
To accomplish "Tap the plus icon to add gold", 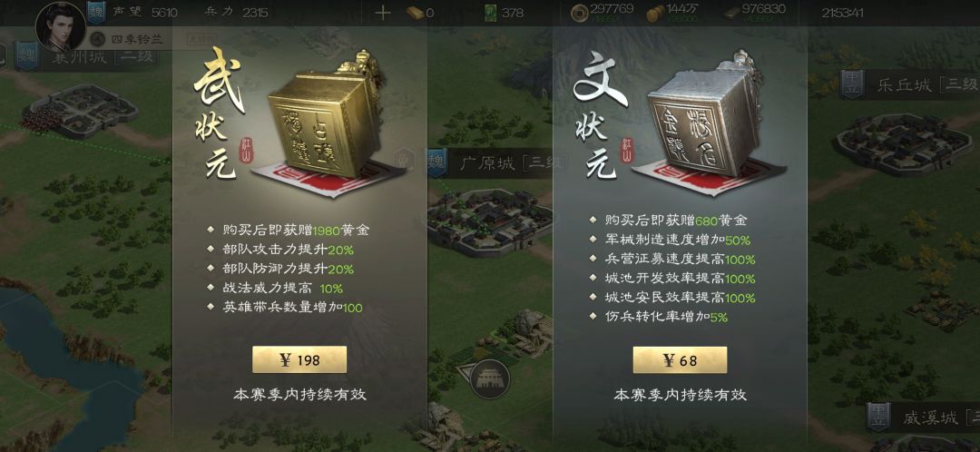I will pyautogui.click(x=383, y=13).
